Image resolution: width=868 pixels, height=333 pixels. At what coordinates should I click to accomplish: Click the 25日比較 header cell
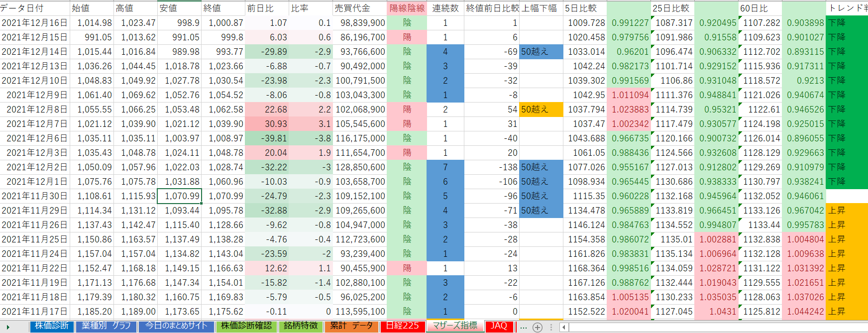click(672, 8)
